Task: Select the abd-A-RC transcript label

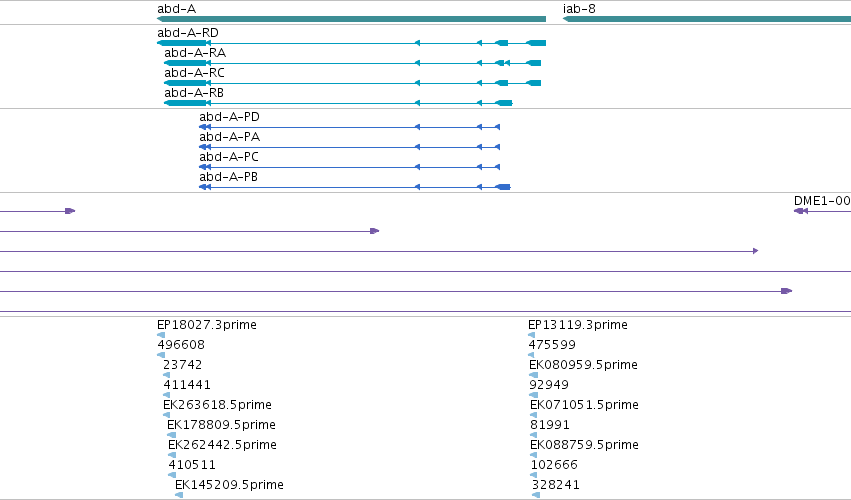Action: 194,73
